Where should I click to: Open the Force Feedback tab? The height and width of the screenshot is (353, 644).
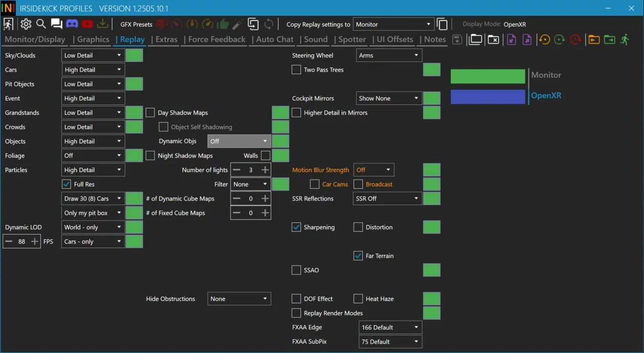click(x=216, y=39)
